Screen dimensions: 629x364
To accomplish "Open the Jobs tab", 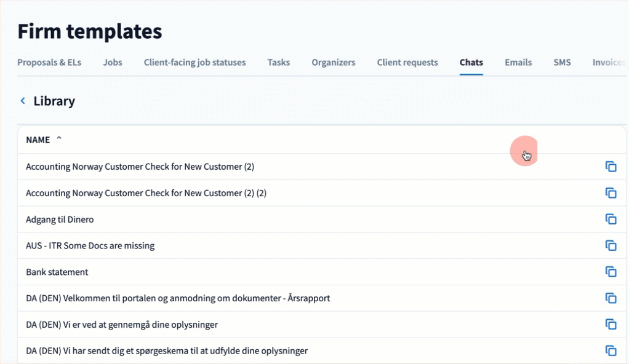I will (x=113, y=62).
